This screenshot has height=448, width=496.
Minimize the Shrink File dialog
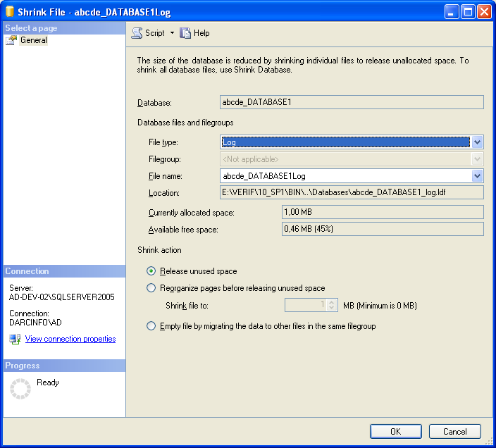click(452, 12)
